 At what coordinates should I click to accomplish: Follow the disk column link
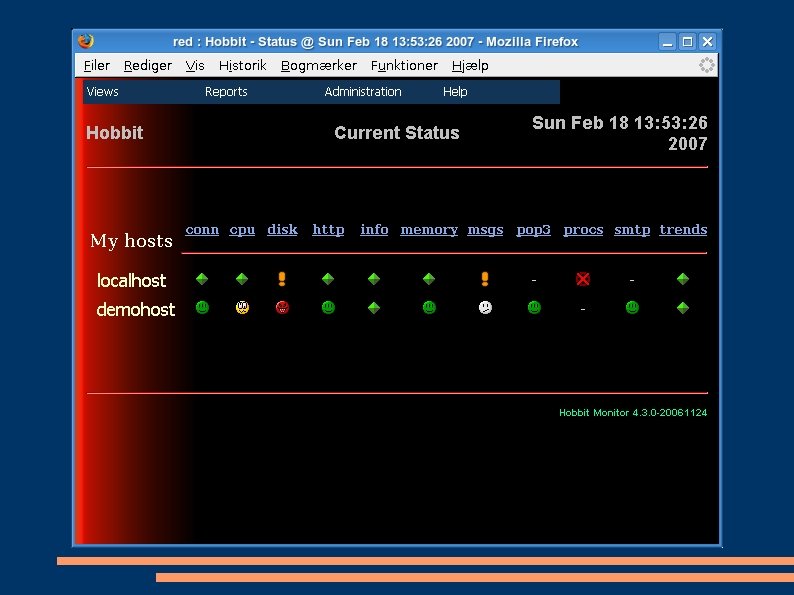(x=282, y=229)
